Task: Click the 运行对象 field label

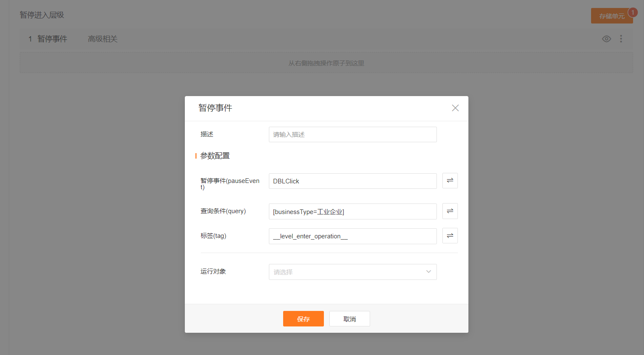Action: (x=213, y=271)
